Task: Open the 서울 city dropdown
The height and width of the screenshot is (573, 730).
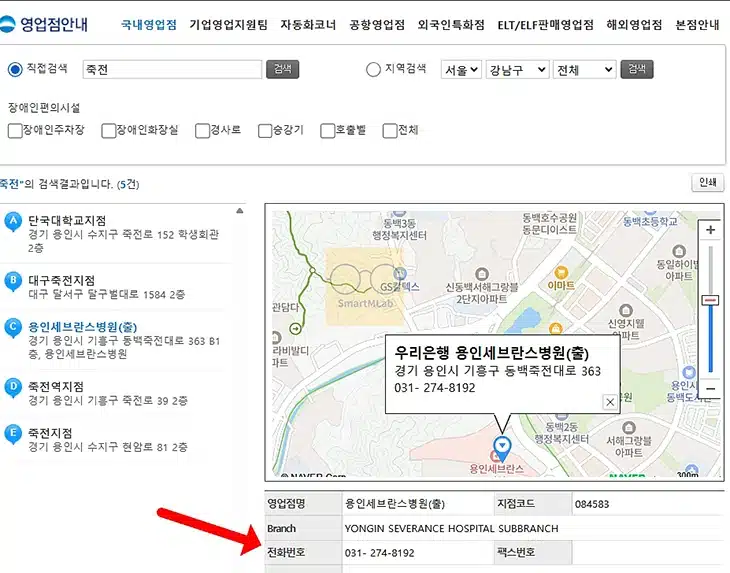Action: 461,70
